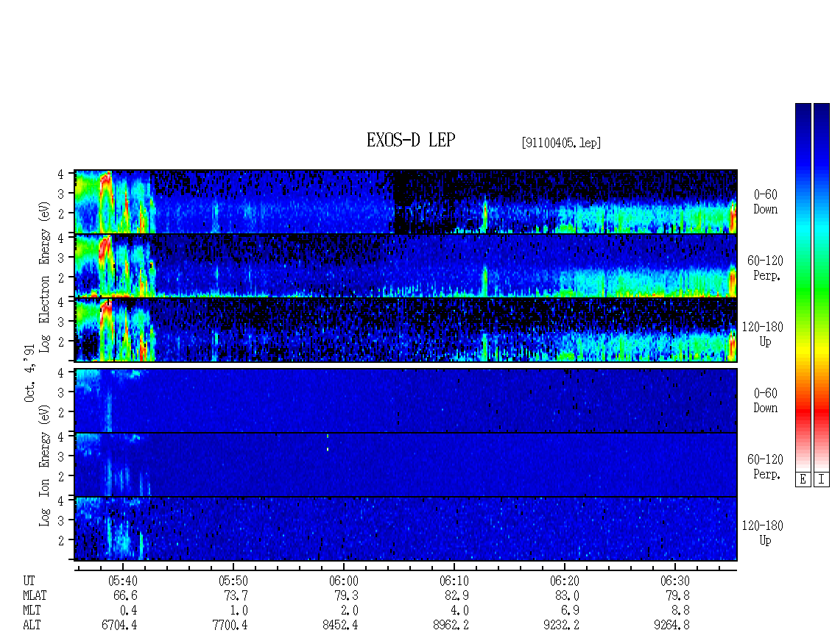Screen dimensions: 832x644
Task: Click the 0-60 Down label beside electron panel
Action: [x=765, y=202]
